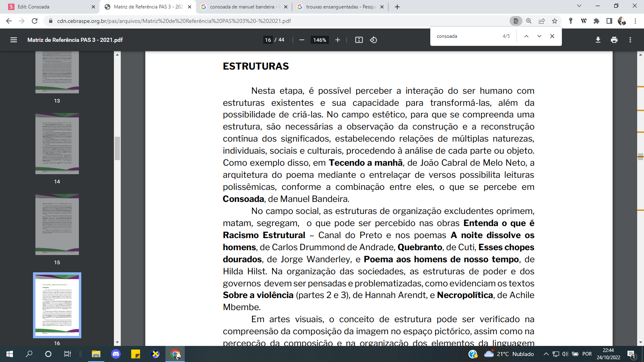Zoom in with the plus button
This screenshot has width=644, height=362.
(x=338, y=40)
